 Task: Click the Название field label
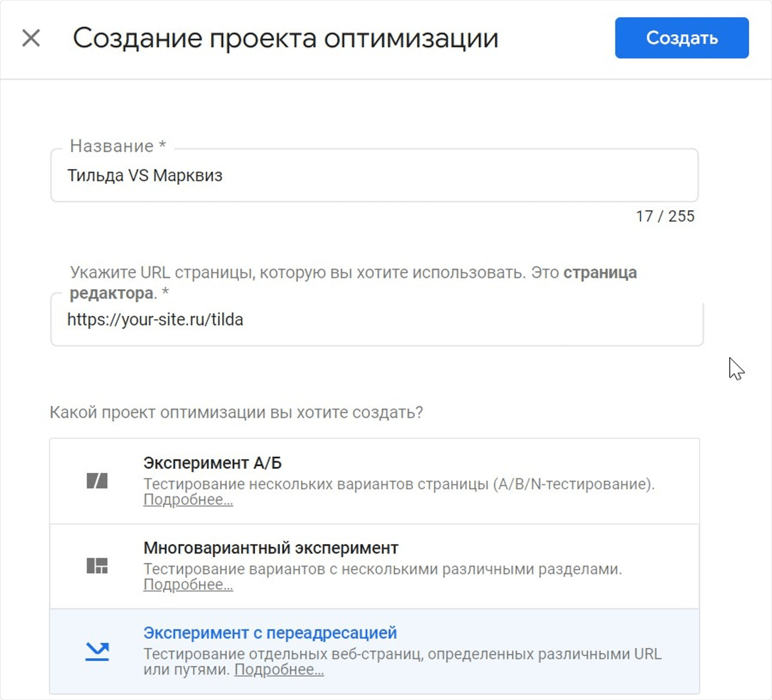[117, 146]
